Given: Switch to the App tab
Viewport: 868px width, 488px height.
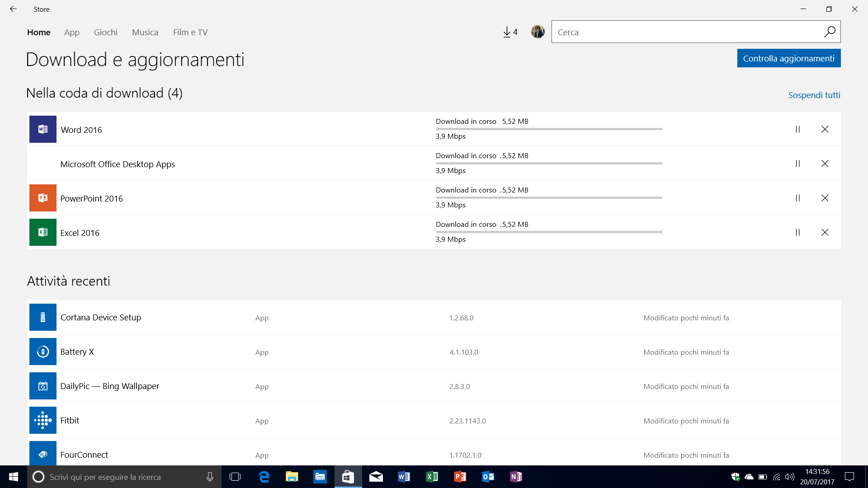Looking at the screenshot, I should coord(72,32).
